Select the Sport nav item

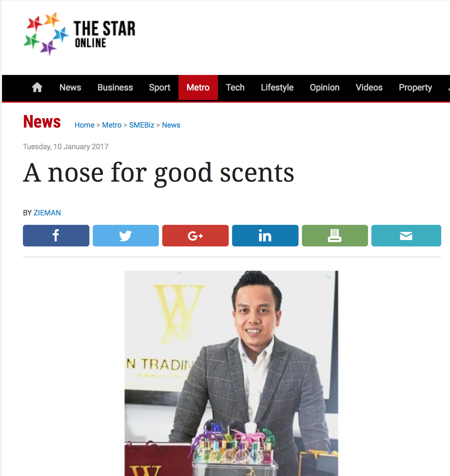(160, 87)
